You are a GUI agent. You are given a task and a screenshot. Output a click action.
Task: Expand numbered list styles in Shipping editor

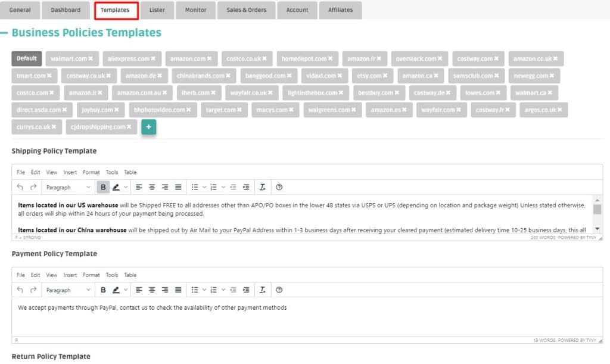[223, 187]
